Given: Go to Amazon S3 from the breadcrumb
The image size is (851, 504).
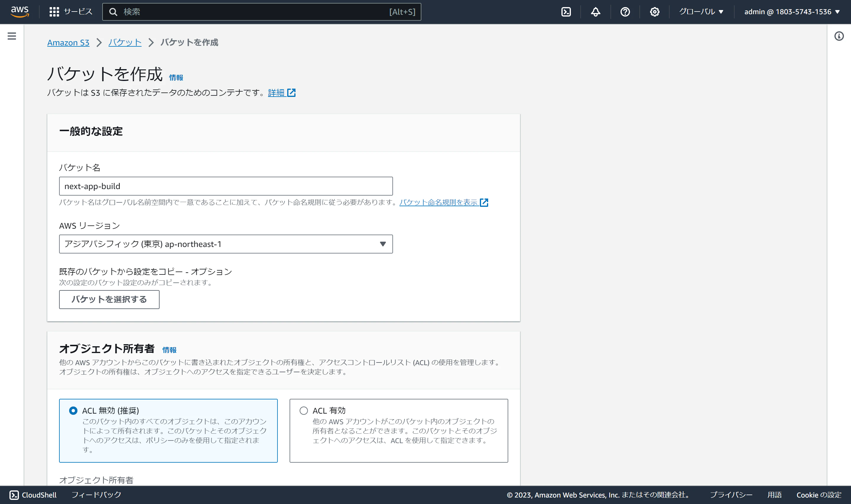Looking at the screenshot, I should tap(68, 42).
